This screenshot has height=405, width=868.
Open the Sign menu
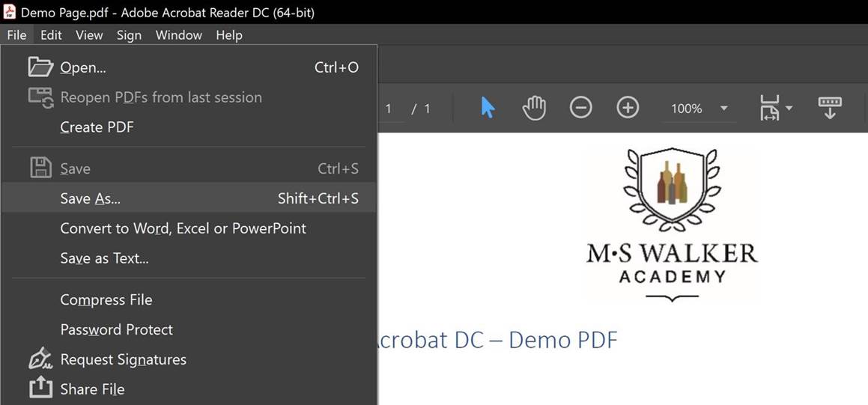[x=129, y=35]
